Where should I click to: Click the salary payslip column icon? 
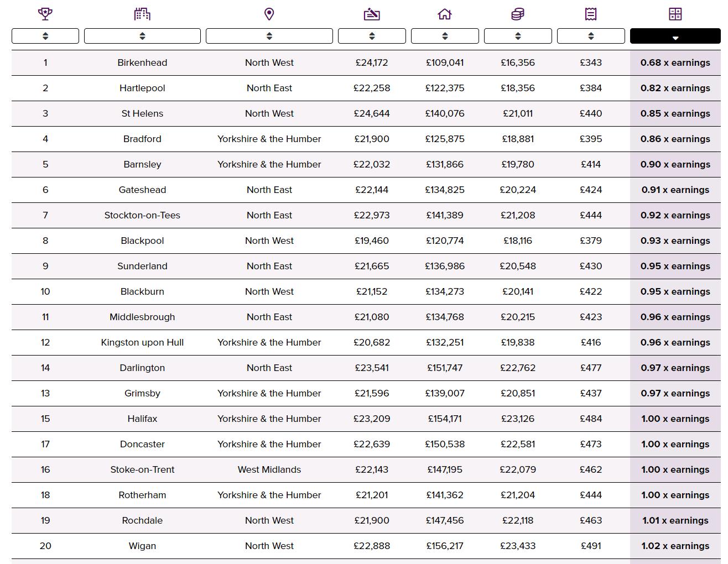(372, 14)
